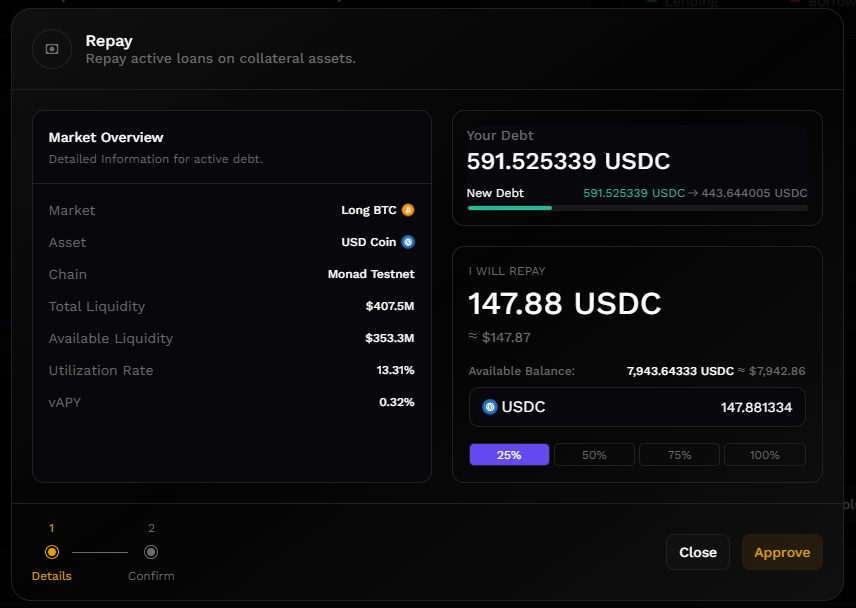The height and width of the screenshot is (608, 856).
Task: Switch to the Details step label
Action: pyautogui.click(x=52, y=576)
